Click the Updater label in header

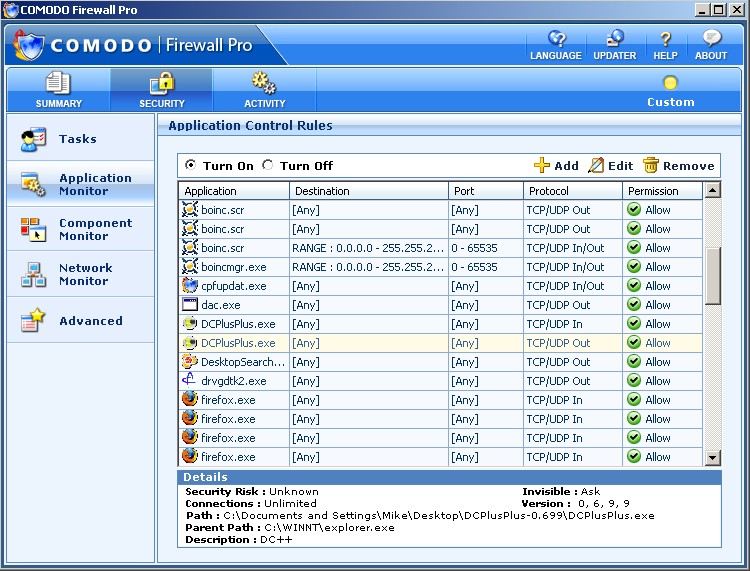[615, 55]
